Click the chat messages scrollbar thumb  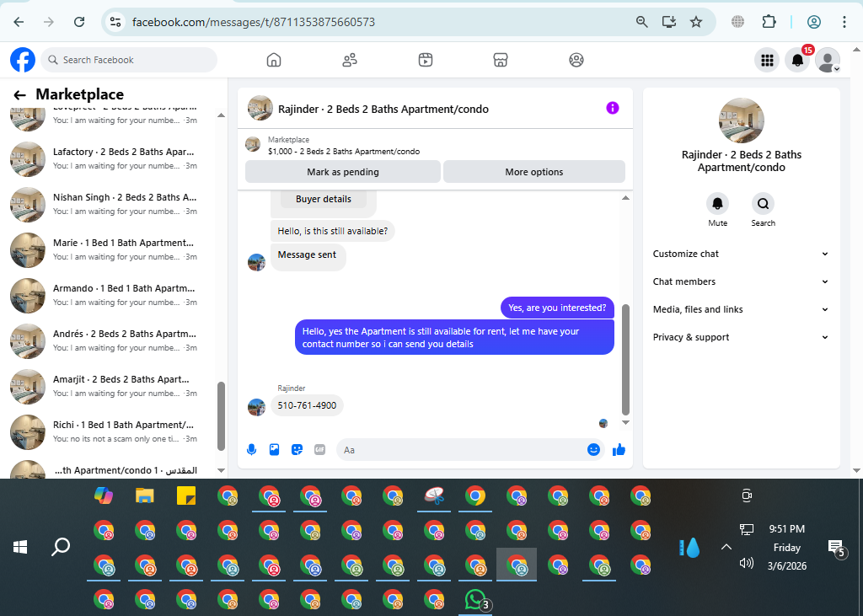(x=625, y=359)
